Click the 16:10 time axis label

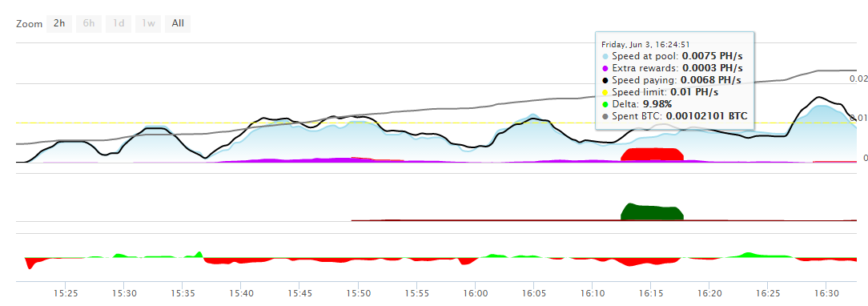593,292
